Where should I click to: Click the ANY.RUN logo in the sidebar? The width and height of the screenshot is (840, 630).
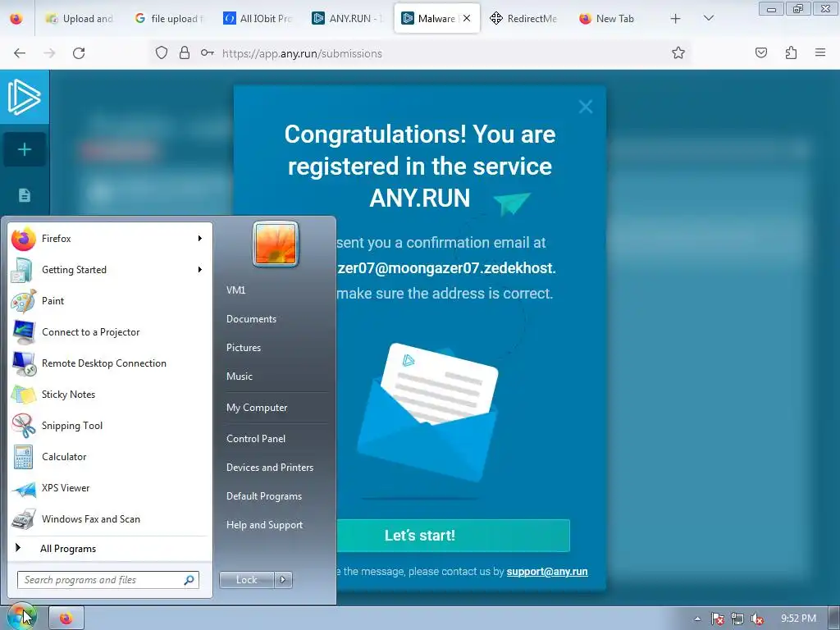point(24,97)
